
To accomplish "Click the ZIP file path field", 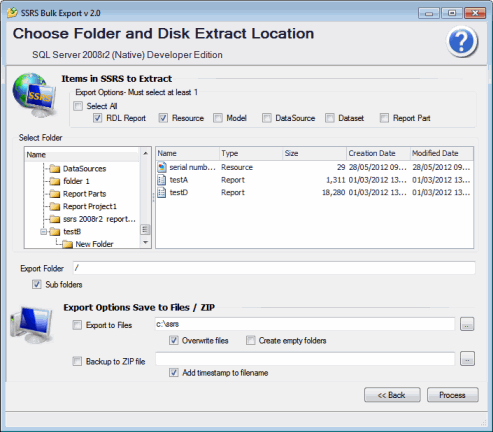I will coord(305,359).
